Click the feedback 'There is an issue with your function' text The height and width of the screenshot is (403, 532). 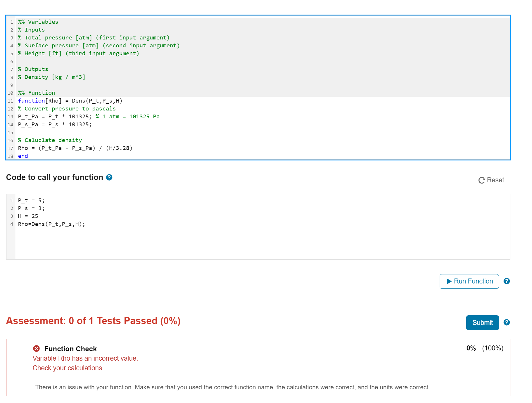232,387
